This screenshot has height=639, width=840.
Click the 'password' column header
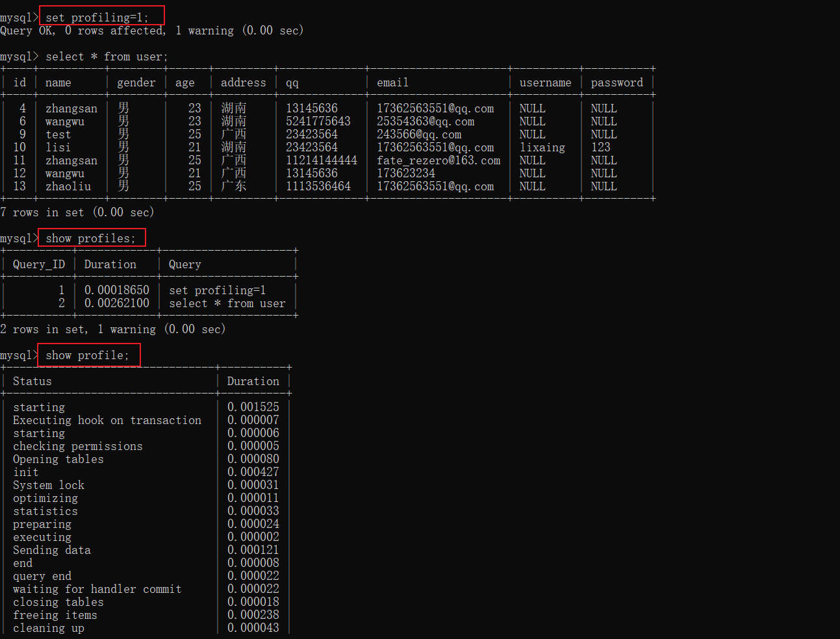(617, 82)
